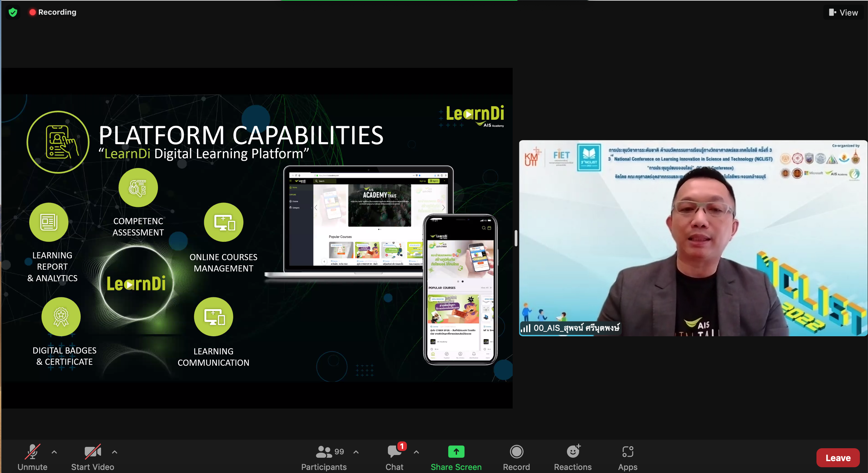Open the Reactions menu
This screenshot has width=868, height=473.
[x=573, y=457]
